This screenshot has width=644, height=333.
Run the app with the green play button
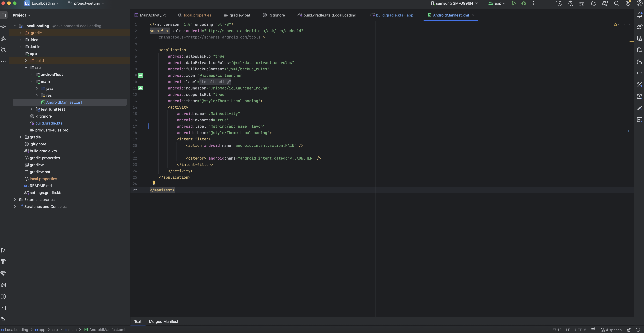pos(514,3)
